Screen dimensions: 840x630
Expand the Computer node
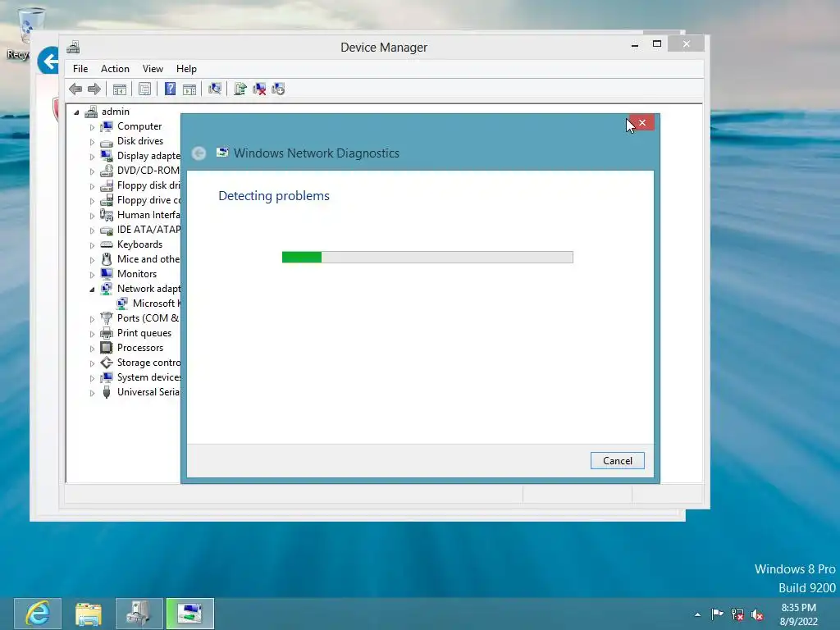pos(92,127)
